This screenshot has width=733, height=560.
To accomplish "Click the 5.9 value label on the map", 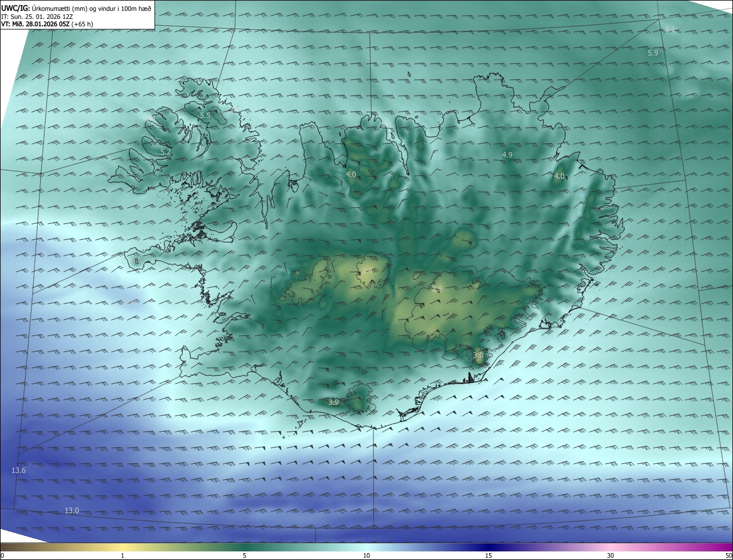I will click(x=653, y=53).
